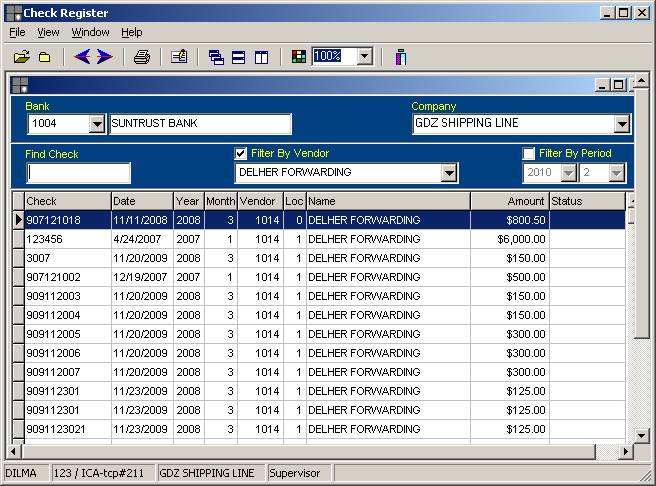This screenshot has width=656, height=486.
Task: Click the exit door icon in toolbar
Action: point(400,57)
